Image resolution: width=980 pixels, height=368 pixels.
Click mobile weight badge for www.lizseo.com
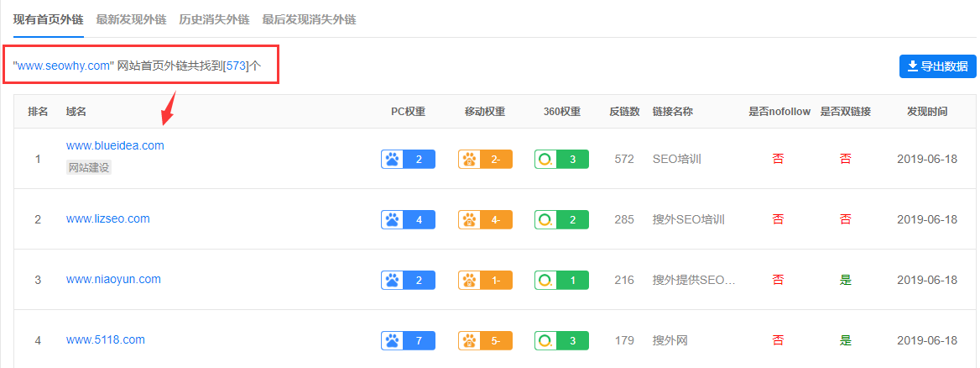(x=485, y=219)
